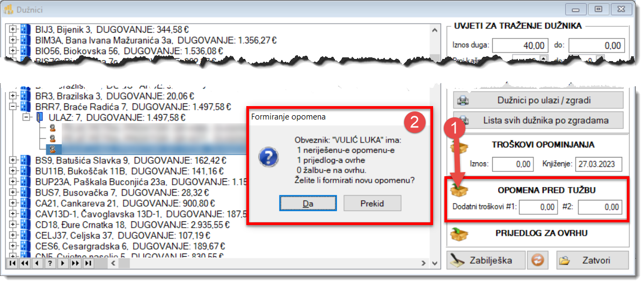Viewport: 644px width, 284px height.
Task: Click the Prijedlog za ovrhu box icon
Action: pyautogui.click(x=459, y=234)
